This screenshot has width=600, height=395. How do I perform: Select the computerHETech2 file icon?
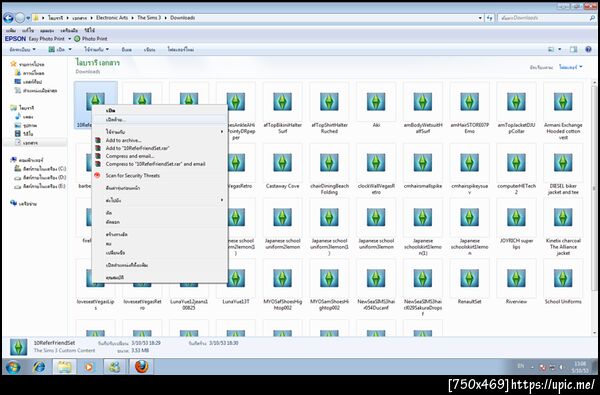click(516, 163)
